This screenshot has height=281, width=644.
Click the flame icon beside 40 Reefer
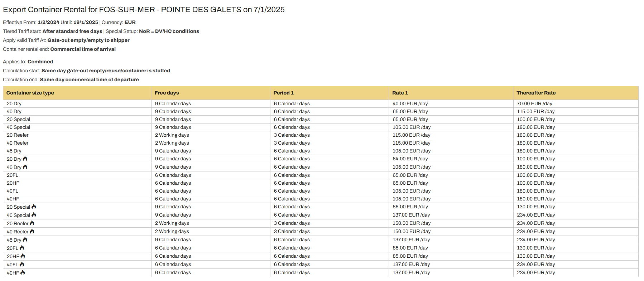[32, 231]
